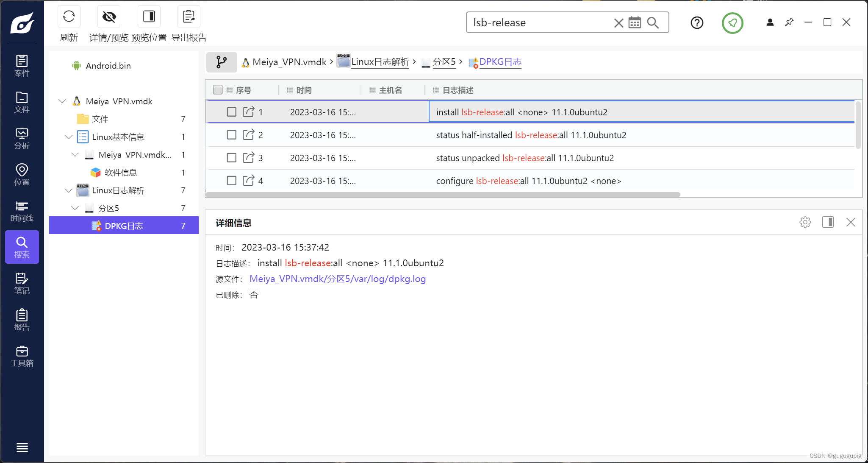This screenshot has height=463, width=868.
Task: Open the calendar date filter icon
Action: coord(635,22)
